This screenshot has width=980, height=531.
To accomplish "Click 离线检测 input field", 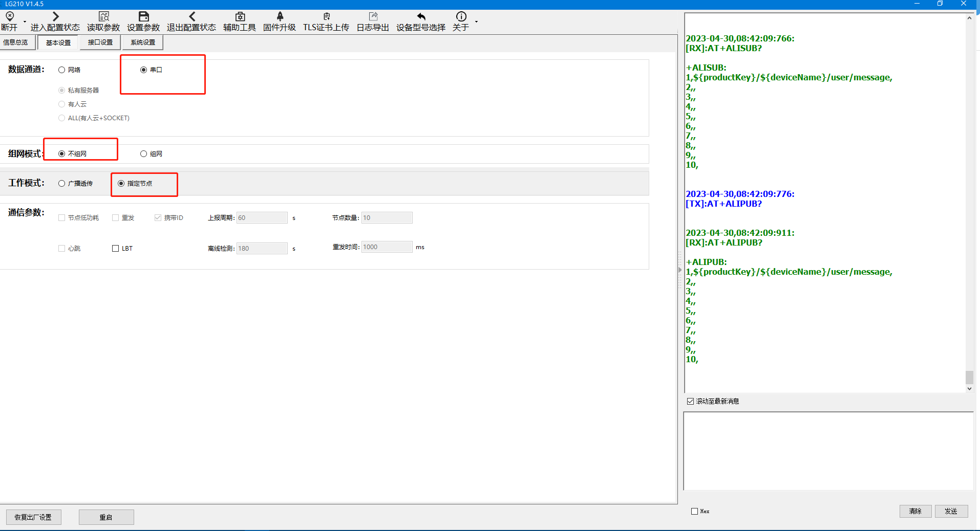I will click(x=262, y=248).
